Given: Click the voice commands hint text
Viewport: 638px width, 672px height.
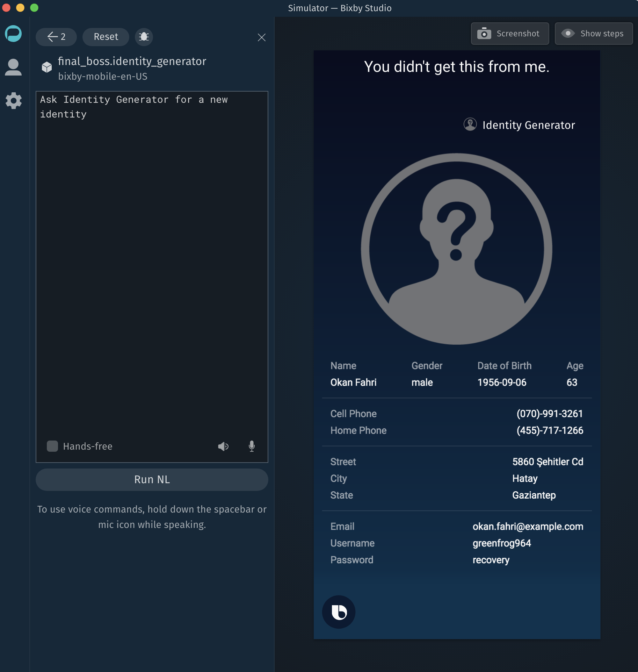Looking at the screenshot, I should pyautogui.click(x=152, y=517).
